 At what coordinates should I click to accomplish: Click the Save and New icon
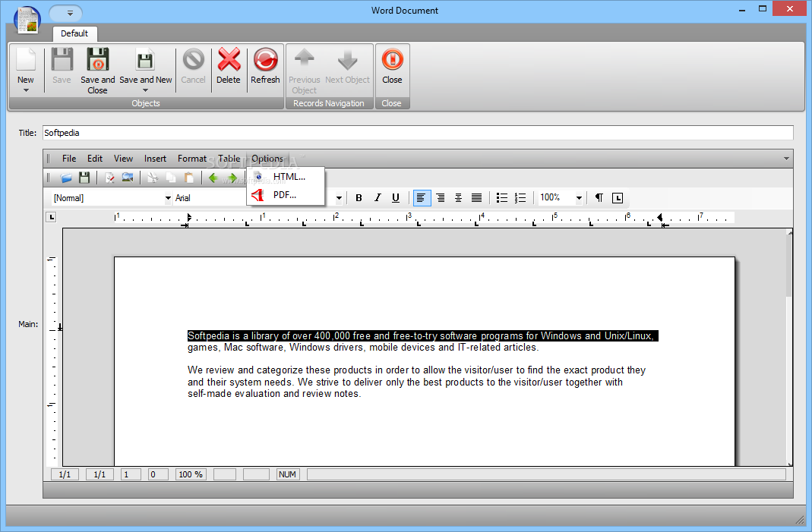tap(145, 59)
